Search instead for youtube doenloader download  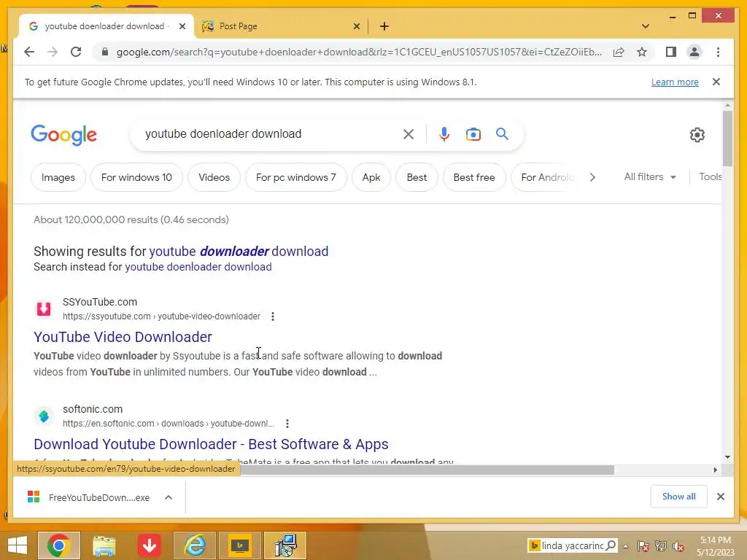pyautogui.click(x=198, y=267)
